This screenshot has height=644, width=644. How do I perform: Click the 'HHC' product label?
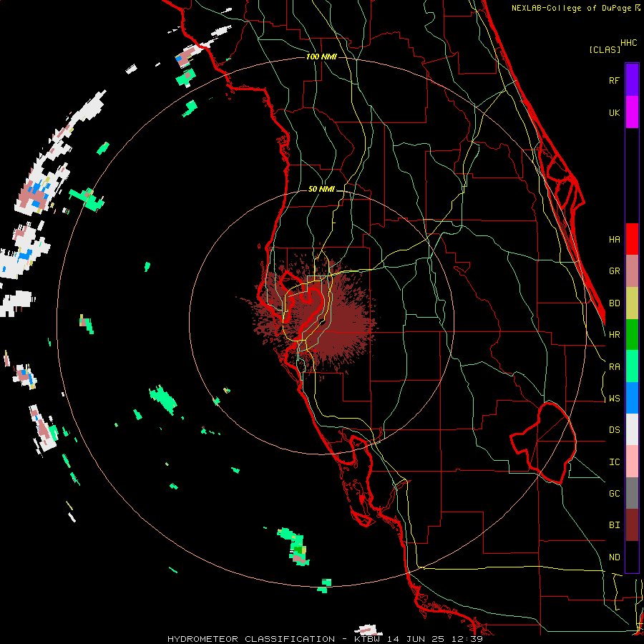628,43
